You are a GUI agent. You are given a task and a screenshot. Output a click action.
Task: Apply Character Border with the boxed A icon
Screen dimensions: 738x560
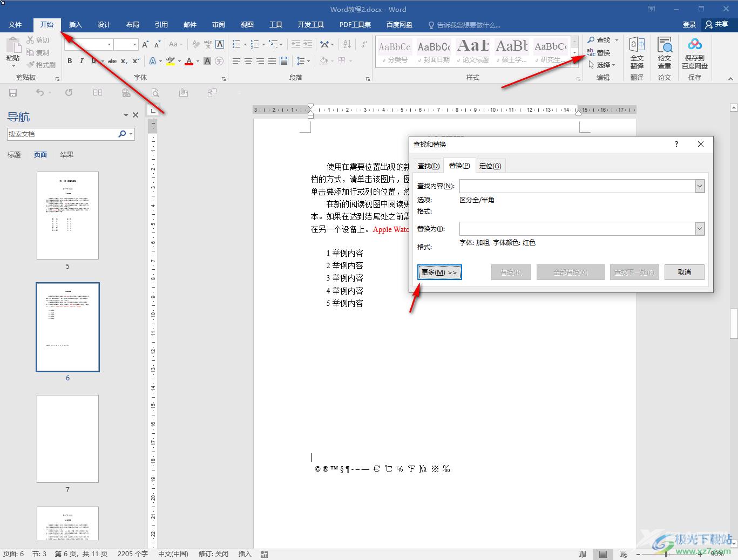point(220,44)
